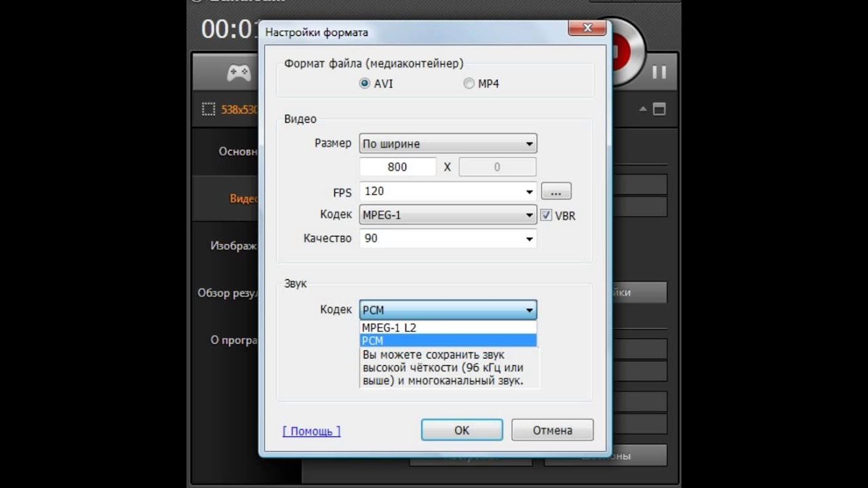The width and height of the screenshot is (868, 488).
Task: Click the rectangle capture area size icon
Action: [x=209, y=109]
